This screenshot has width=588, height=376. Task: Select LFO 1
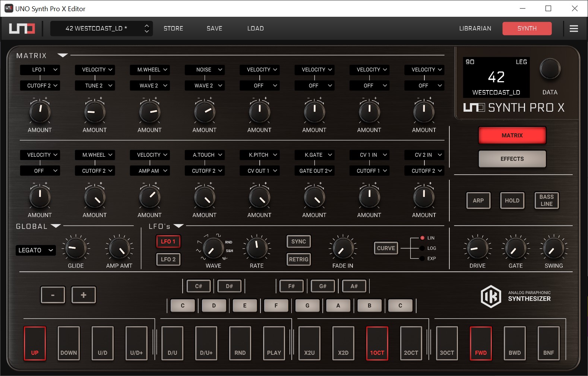click(x=168, y=242)
